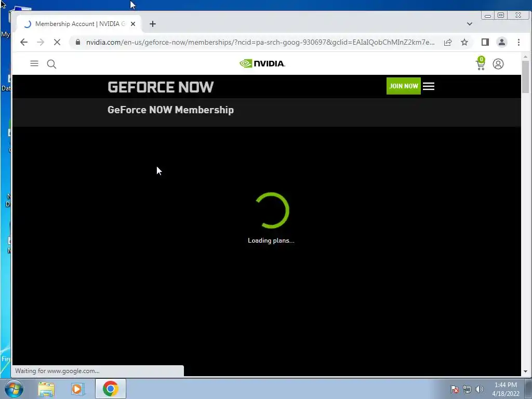Expand the tab search chevron
Viewport: 532px width, 399px height.
pos(470,24)
